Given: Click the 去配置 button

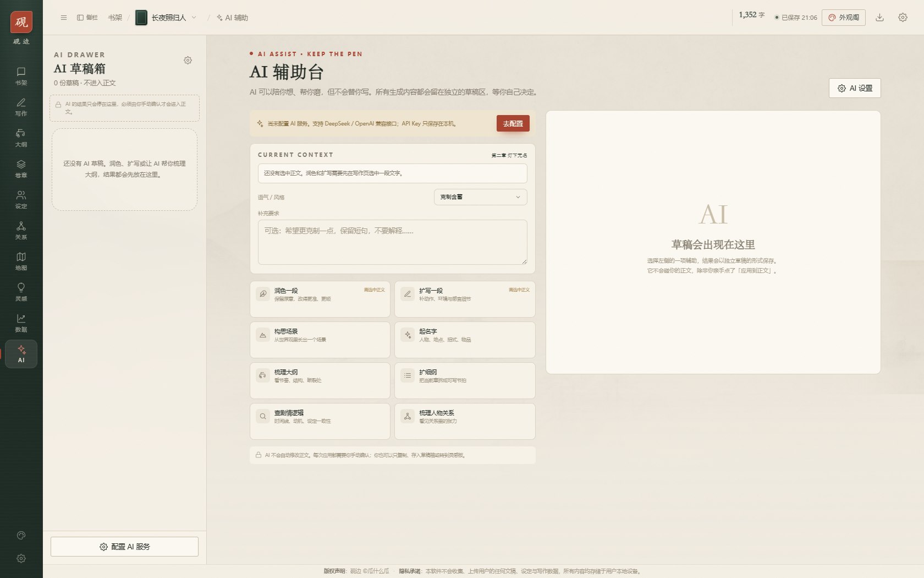Looking at the screenshot, I should tap(513, 123).
